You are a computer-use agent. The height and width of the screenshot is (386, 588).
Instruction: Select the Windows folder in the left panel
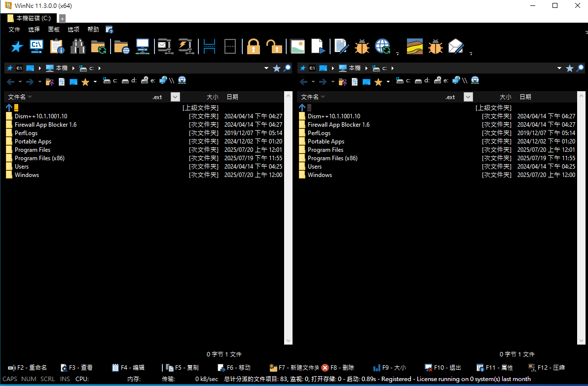(x=145, y=175)
